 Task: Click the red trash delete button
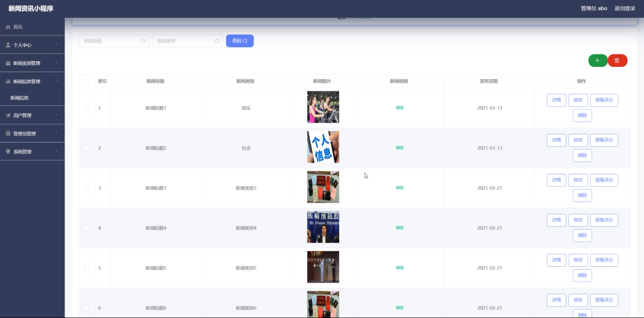pos(617,60)
